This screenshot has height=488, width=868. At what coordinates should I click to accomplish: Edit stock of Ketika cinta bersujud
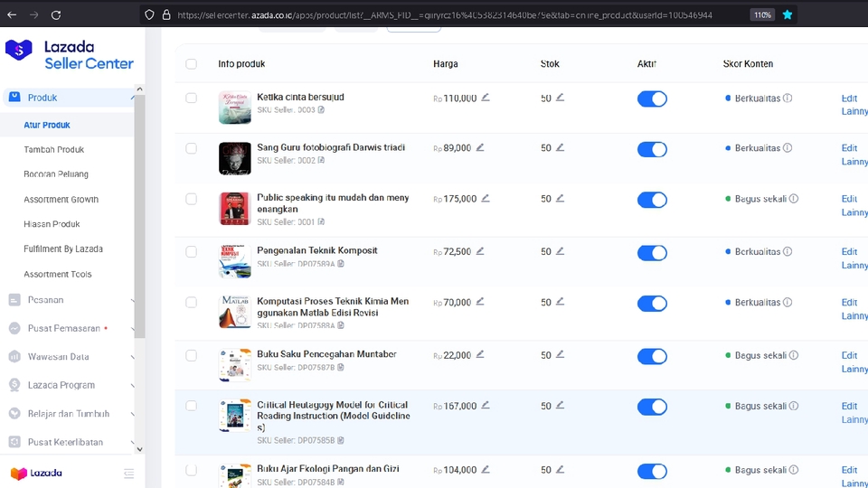(561, 98)
